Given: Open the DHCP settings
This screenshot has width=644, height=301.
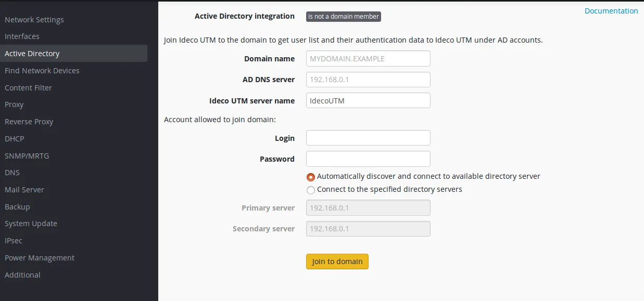Looking at the screenshot, I should [x=14, y=138].
